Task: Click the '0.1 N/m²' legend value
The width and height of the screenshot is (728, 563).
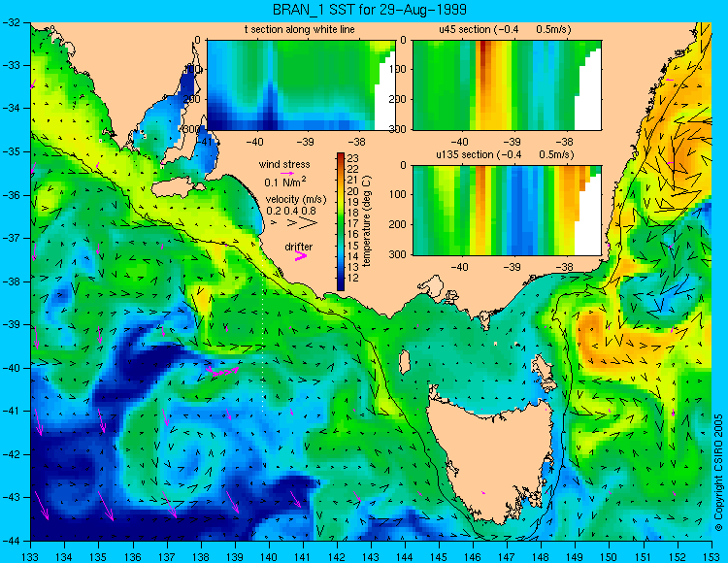Action: pos(285,182)
